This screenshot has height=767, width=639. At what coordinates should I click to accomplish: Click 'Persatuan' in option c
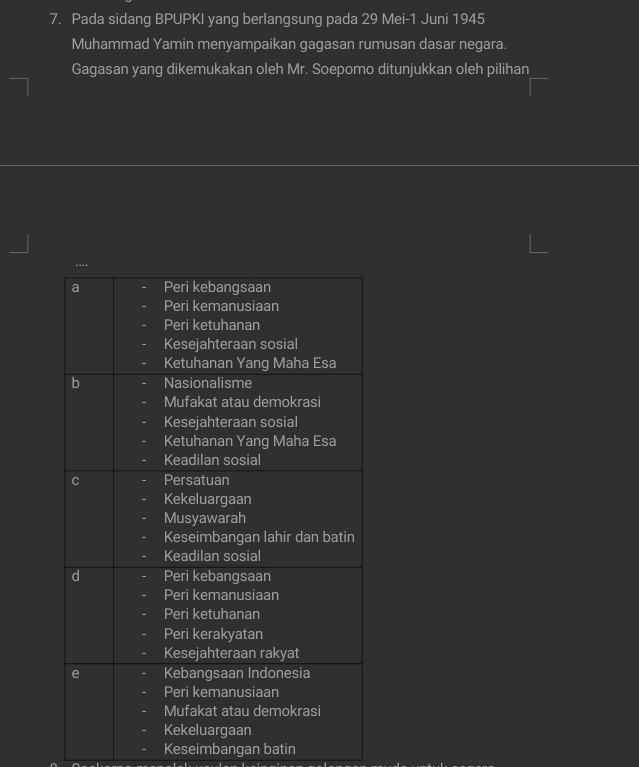tap(197, 480)
